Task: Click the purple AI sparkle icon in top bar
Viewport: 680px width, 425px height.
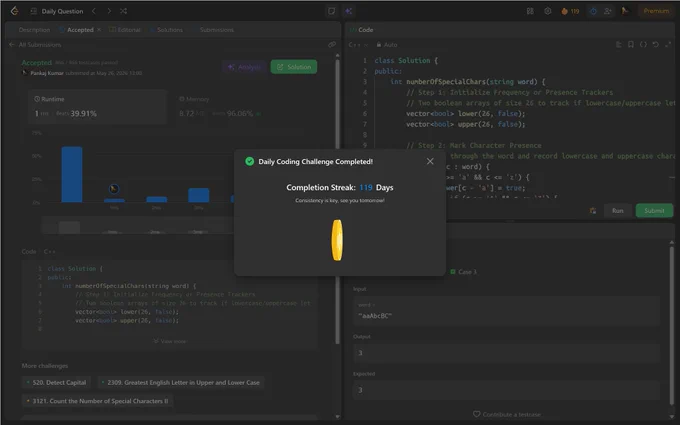Action: click(349, 11)
